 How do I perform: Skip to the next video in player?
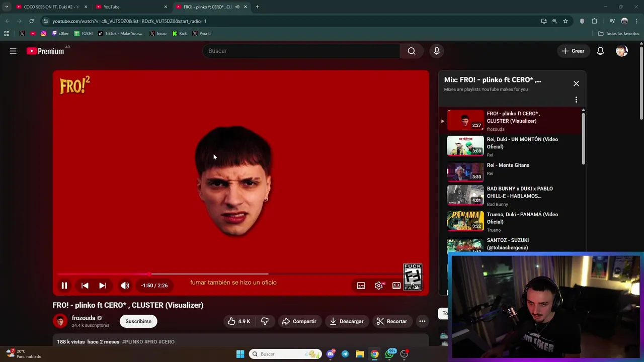pyautogui.click(x=103, y=286)
